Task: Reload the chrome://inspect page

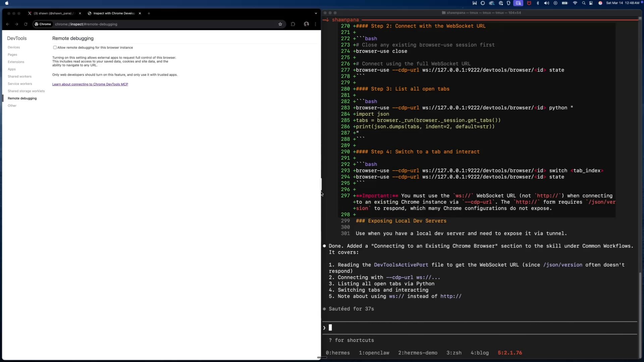Action: tap(25, 24)
